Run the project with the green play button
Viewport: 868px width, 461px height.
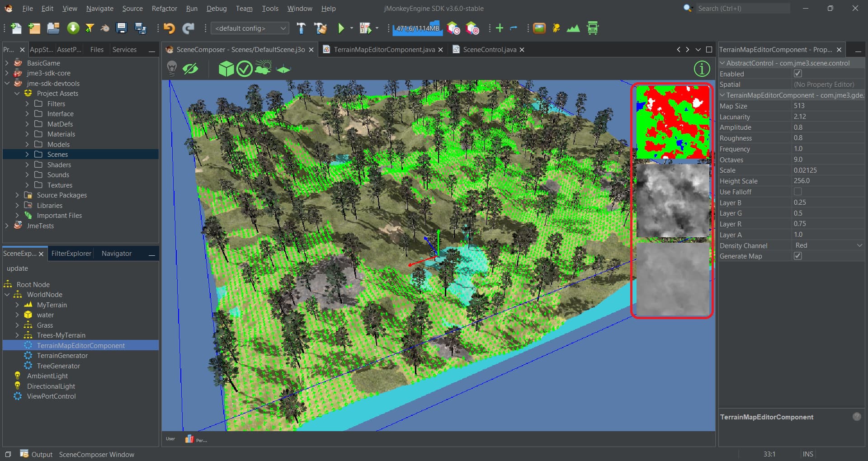[341, 28]
